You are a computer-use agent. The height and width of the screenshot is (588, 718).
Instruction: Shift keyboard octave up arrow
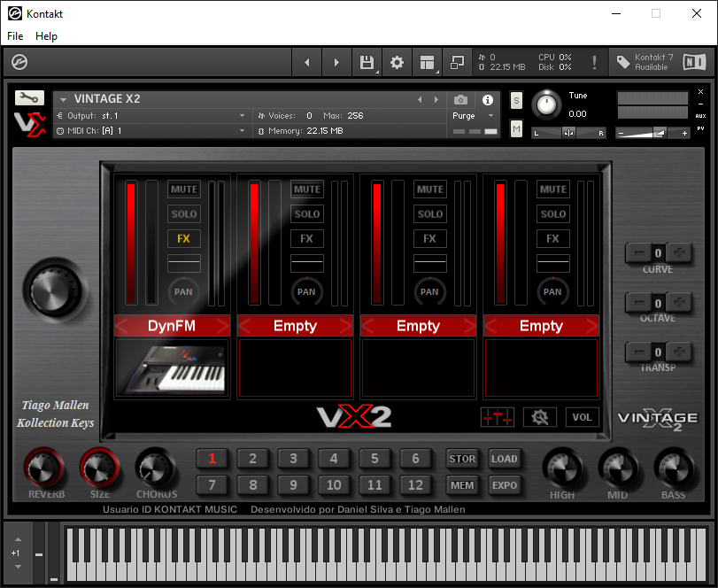(18, 540)
